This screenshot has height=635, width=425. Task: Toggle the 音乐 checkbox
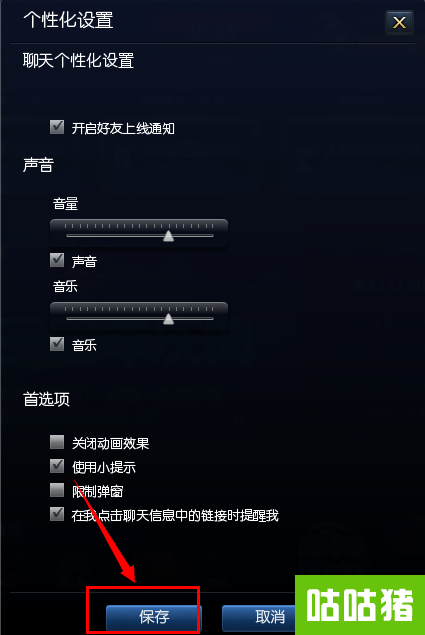click(x=57, y=344)
